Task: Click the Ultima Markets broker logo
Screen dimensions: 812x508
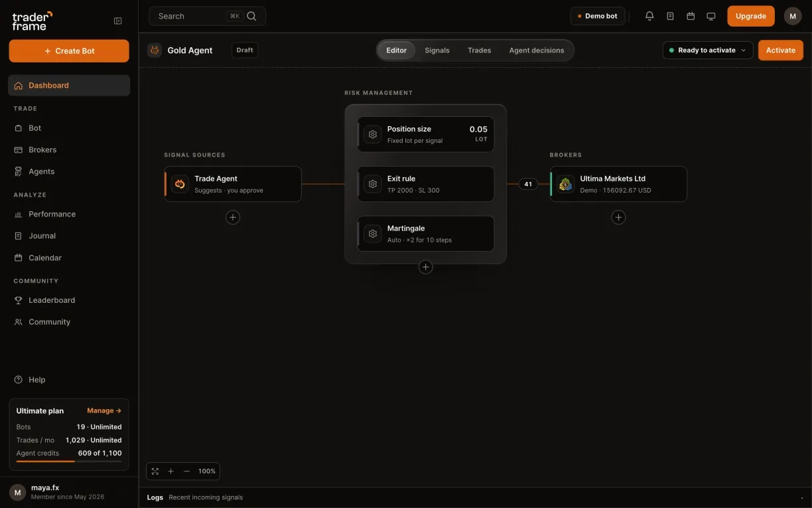Action: tap(565, 184)
